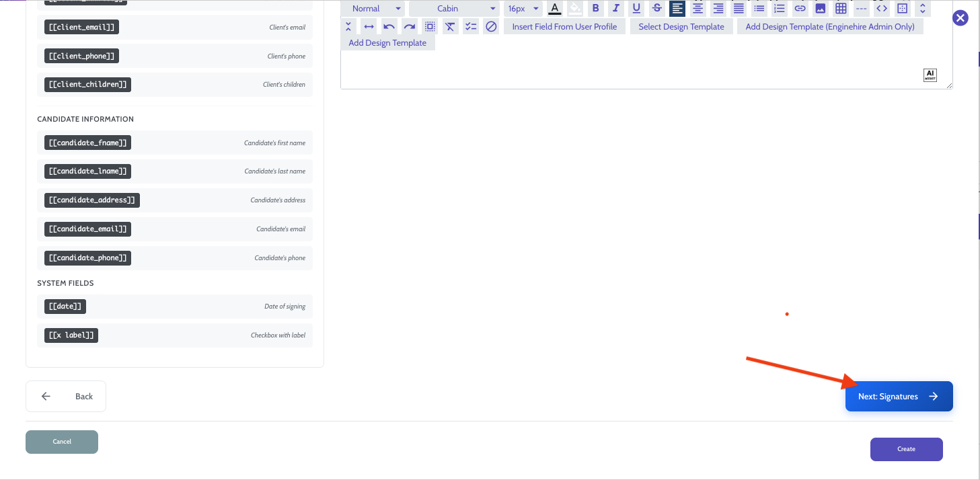Select the candidate_email merge field
The image size is (980, 480).
coord(87,229)
